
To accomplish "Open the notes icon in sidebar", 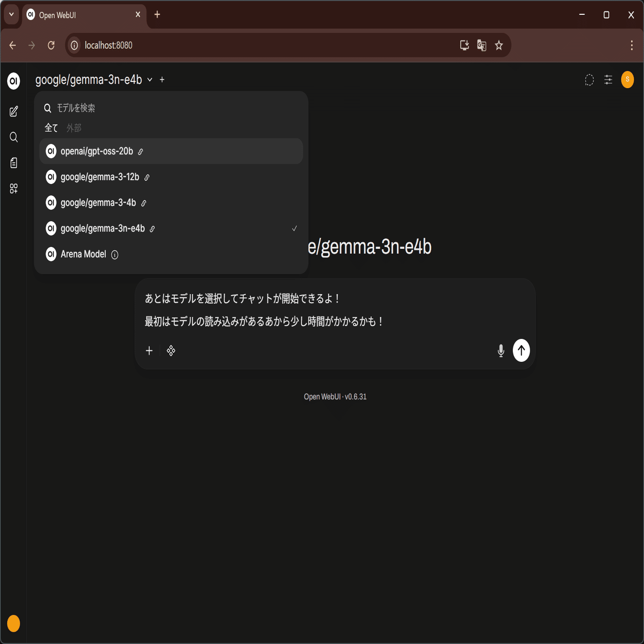I will pos(14,163).
